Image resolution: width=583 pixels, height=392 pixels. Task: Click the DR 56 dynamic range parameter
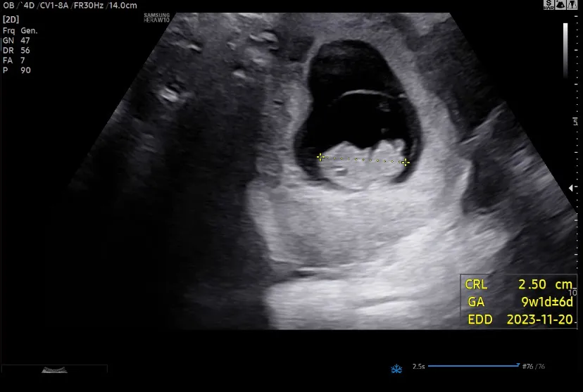point(16,51)
